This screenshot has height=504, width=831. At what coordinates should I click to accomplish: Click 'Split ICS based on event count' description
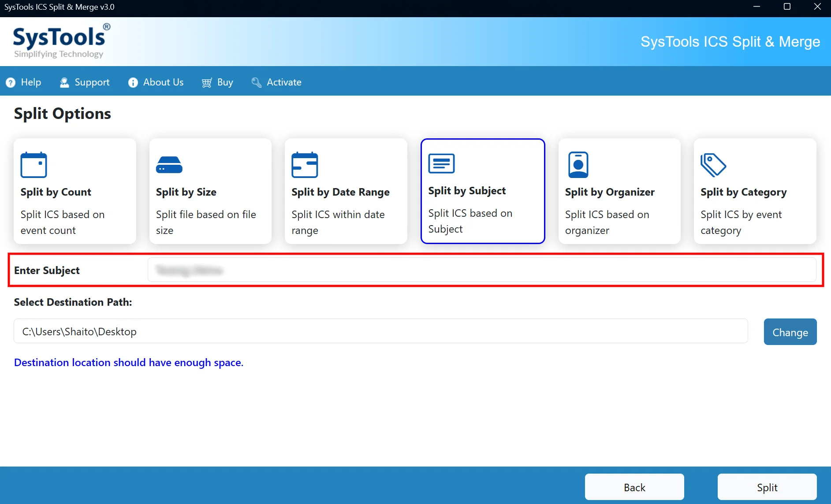click(63, 222)
